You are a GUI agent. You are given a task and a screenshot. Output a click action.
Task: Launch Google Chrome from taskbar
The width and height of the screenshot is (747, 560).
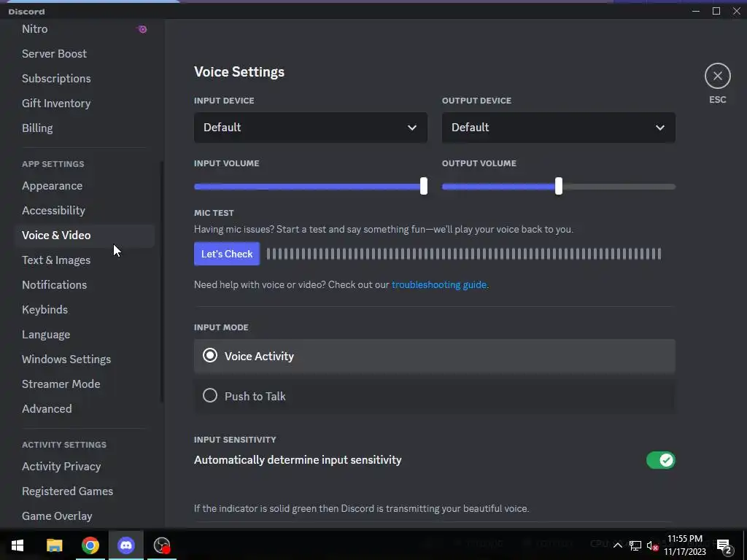click(90, 545)
